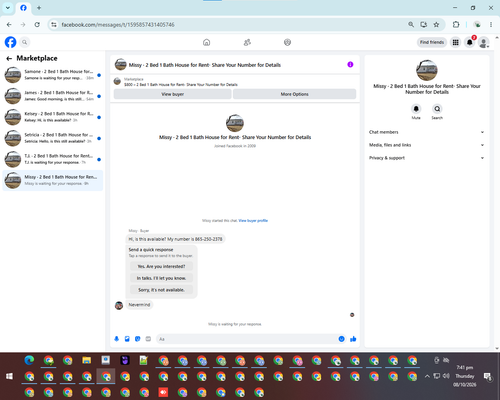
Task: Attach a file using the photo icon
Action: (127, 339)
